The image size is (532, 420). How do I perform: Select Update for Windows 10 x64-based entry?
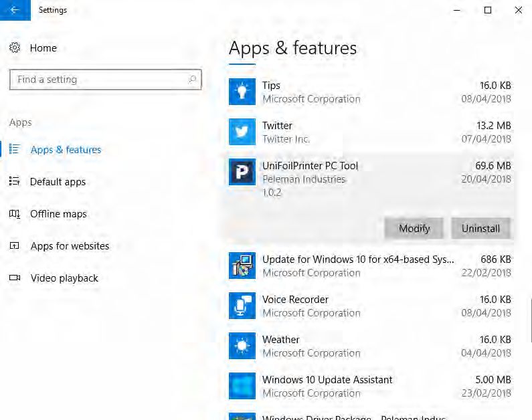pyautogui.click(x=358, y=259)
